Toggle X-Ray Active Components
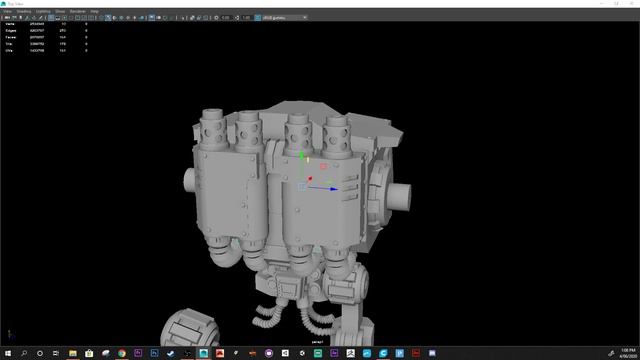Screen dimensions: 640x360 tap(199, 18)
